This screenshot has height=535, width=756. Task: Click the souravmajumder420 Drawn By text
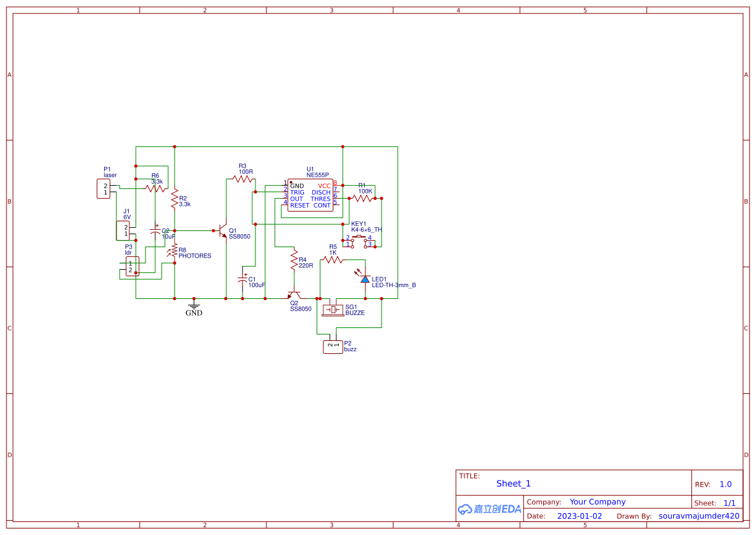click(x=698, y=516)
